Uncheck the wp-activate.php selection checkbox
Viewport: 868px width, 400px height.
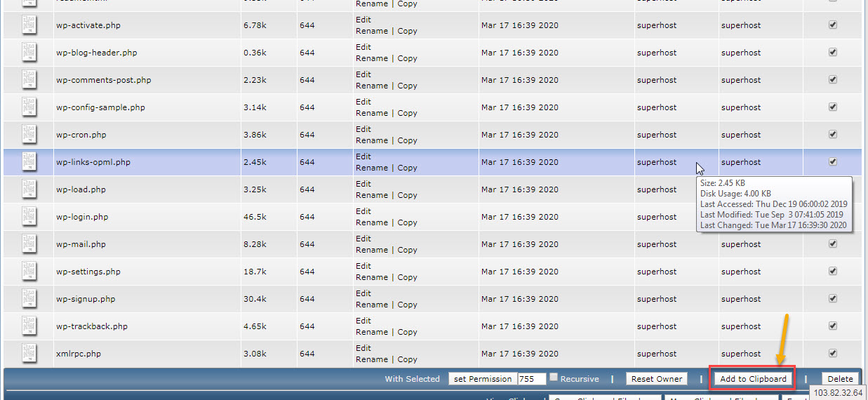coord(833,25)
